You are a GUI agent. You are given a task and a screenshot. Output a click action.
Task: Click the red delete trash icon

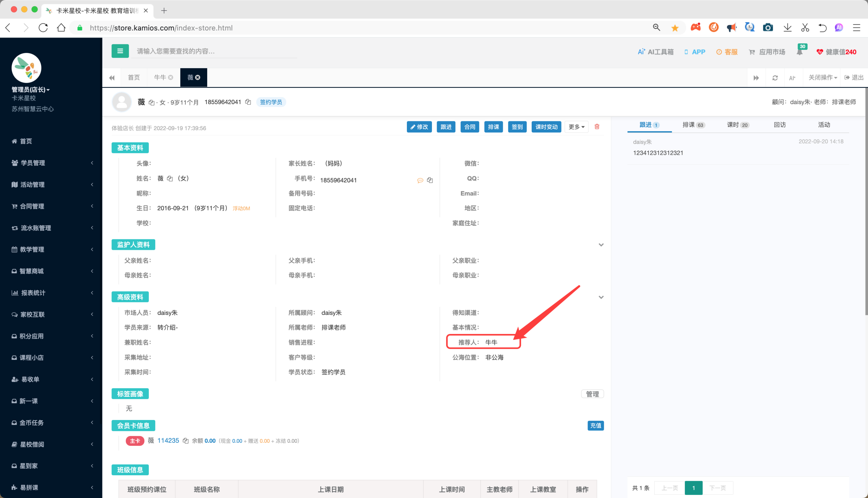coord(597,126)
